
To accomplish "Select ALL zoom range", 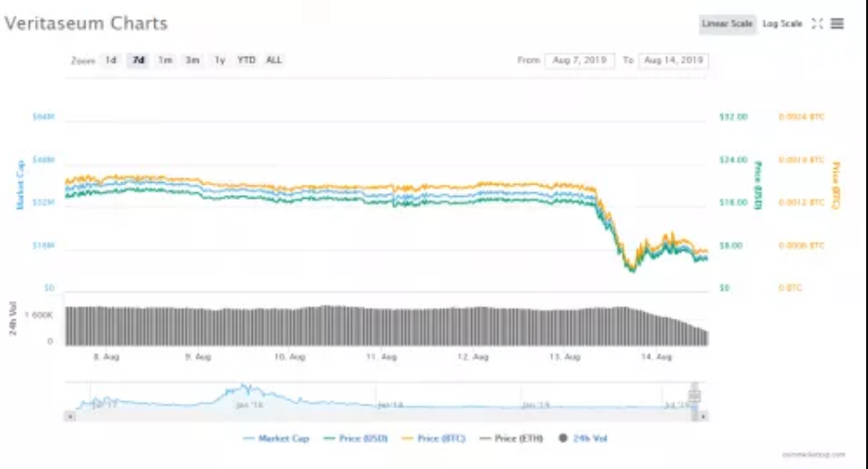I will pyautogui.click(x=273, y=60).
